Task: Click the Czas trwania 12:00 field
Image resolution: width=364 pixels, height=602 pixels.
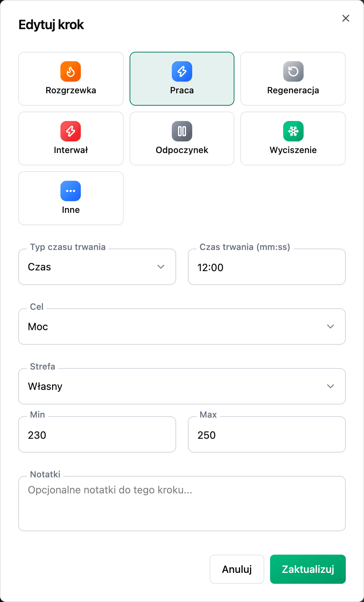Action: point(267,267)
